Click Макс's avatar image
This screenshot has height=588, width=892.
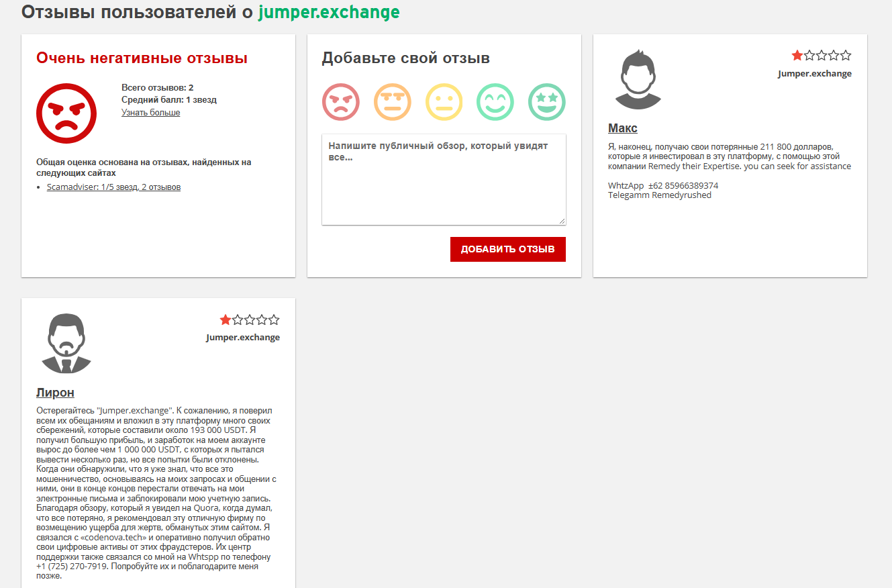[x=638, y=79]
